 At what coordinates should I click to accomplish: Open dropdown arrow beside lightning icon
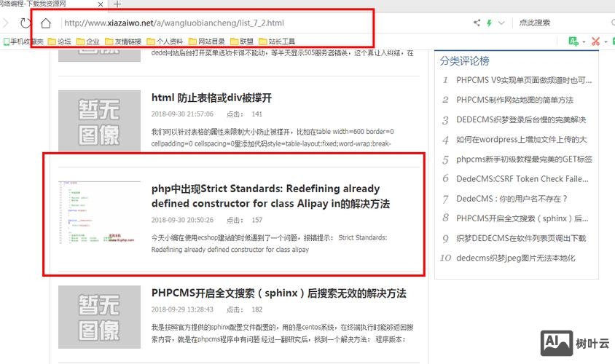(x=501, y=23)
